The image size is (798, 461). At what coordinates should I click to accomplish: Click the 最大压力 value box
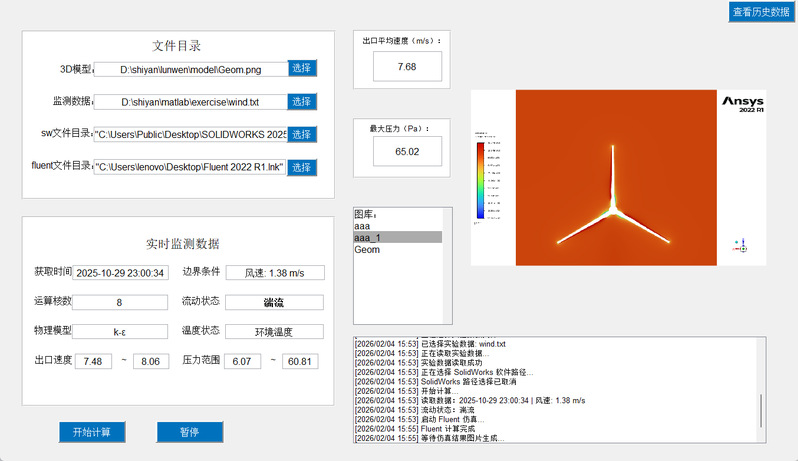coord(406,151)
